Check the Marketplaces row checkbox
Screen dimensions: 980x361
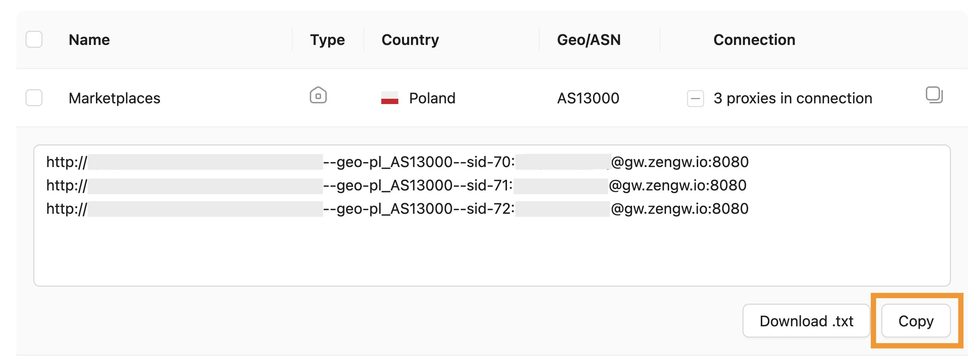(x=34, y=98)
